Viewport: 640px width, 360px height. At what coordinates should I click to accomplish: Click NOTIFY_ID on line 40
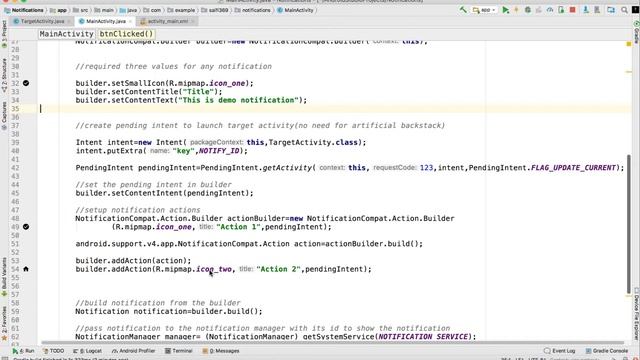coord(219,151)
